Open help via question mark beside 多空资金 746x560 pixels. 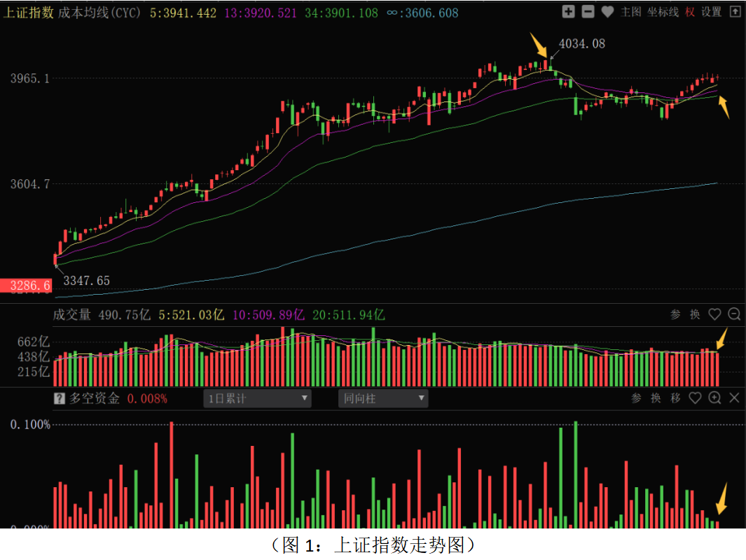click(60, 398)
